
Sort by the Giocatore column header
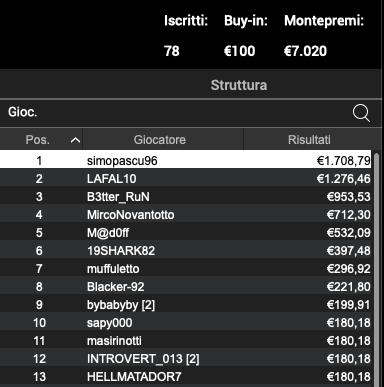point(160,140)
